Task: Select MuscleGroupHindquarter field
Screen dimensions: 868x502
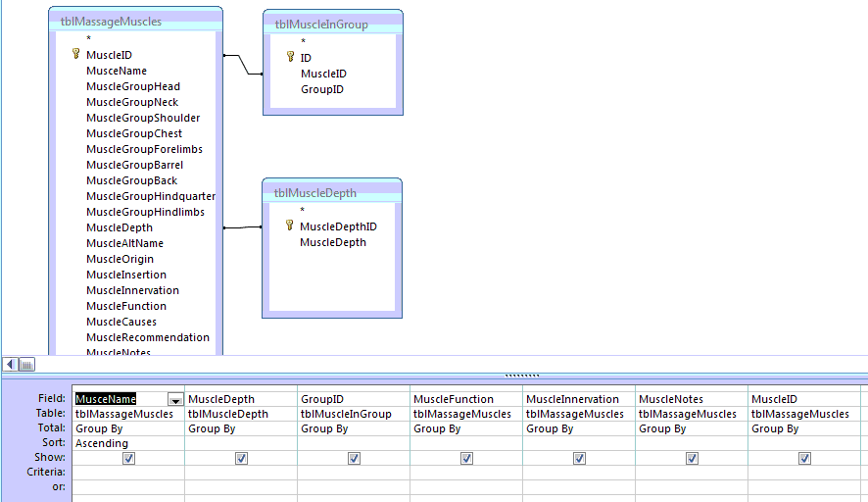Action: [151, 196]
